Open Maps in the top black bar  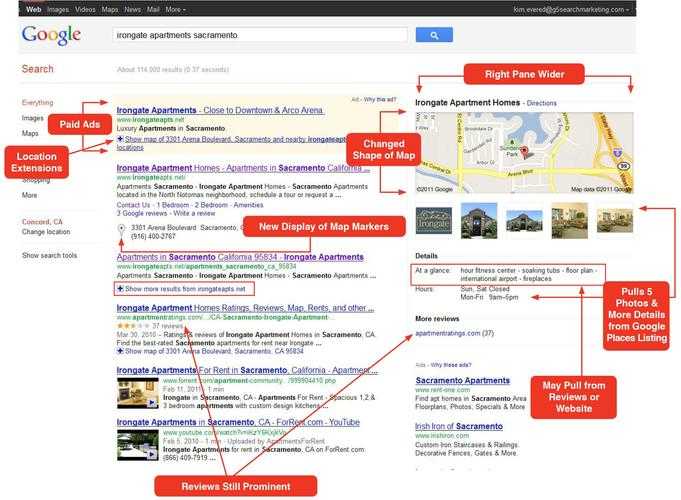(x=109, y=9)
